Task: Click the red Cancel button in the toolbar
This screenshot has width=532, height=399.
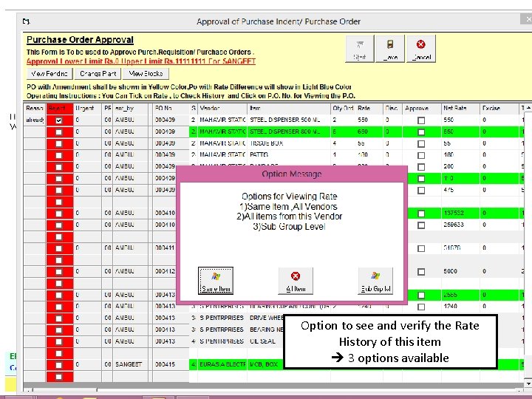Action: click(x=421, y=49)
